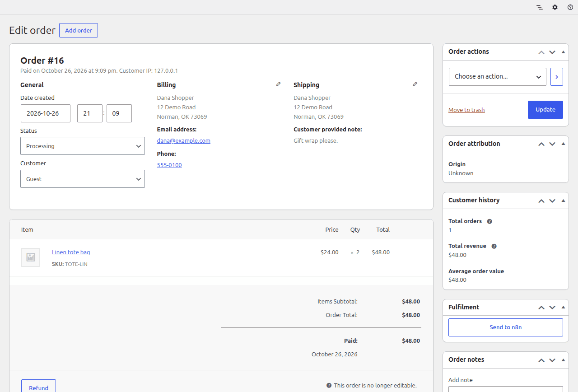The height and width of the screenshot is (392, 578).
Task: Click the Update button
Action: [x=545, y=110]
